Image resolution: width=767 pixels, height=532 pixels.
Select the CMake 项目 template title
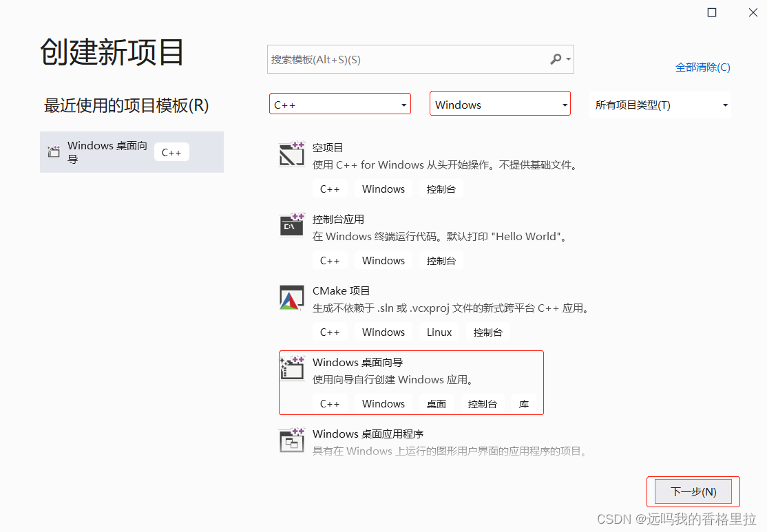[341, 291]
